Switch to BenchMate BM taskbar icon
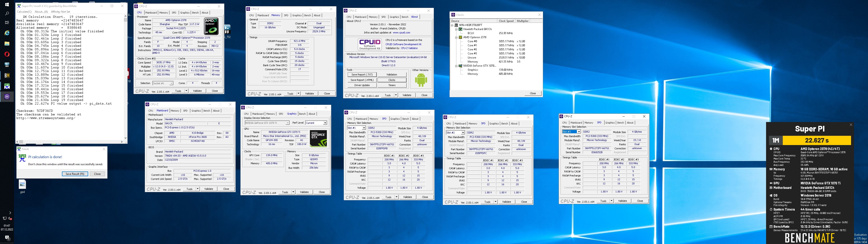The height and width of the screenshot is (244, 868). [7, 75]
